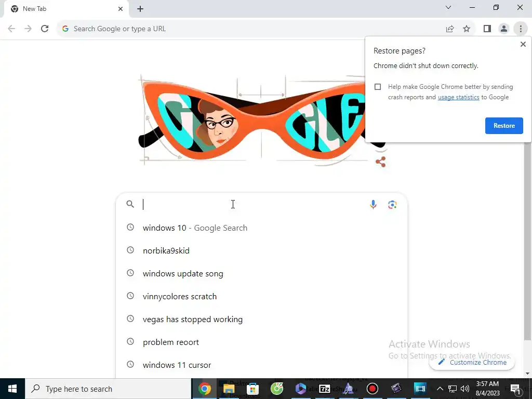The width and height of the screenshot is (532, 399).
Task: Open the blue filmstrip taskbar app
Action: 420,389
